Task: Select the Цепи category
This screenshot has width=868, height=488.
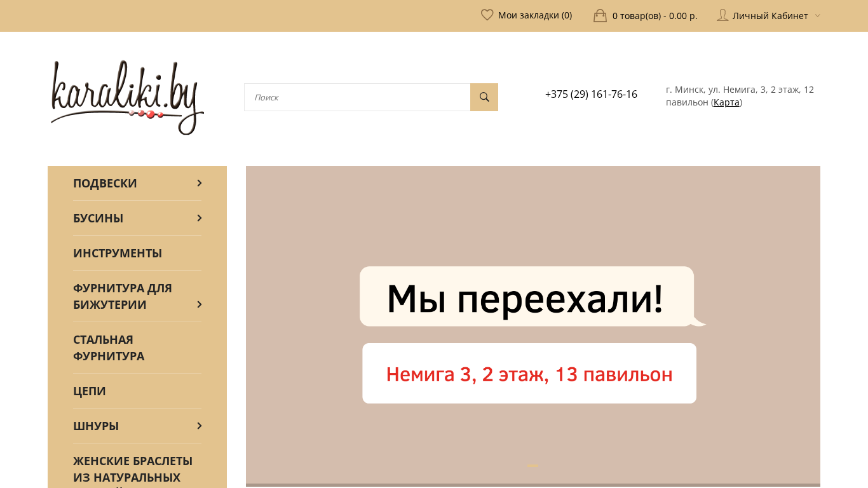Action: point(90,391)
